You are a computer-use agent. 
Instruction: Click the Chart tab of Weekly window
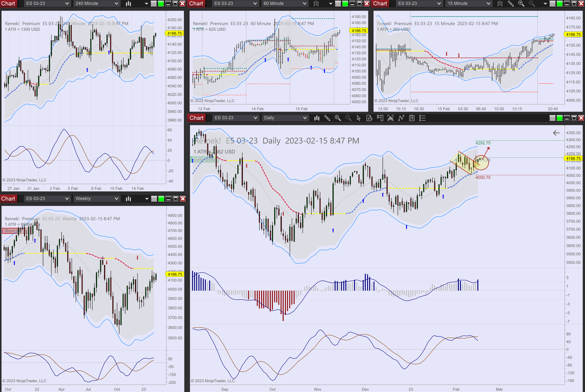[x=8, y=199]
